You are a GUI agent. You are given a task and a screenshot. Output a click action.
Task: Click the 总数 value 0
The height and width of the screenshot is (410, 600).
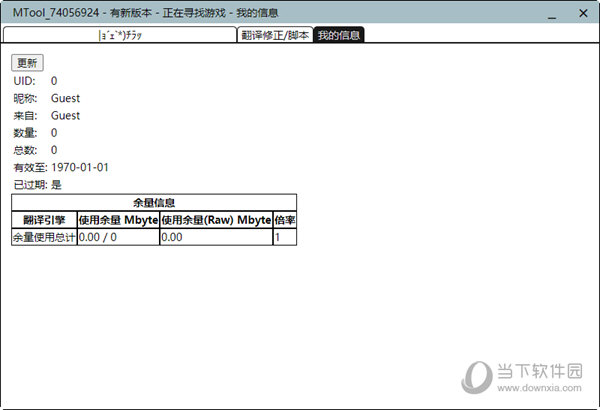pos(54,150)
